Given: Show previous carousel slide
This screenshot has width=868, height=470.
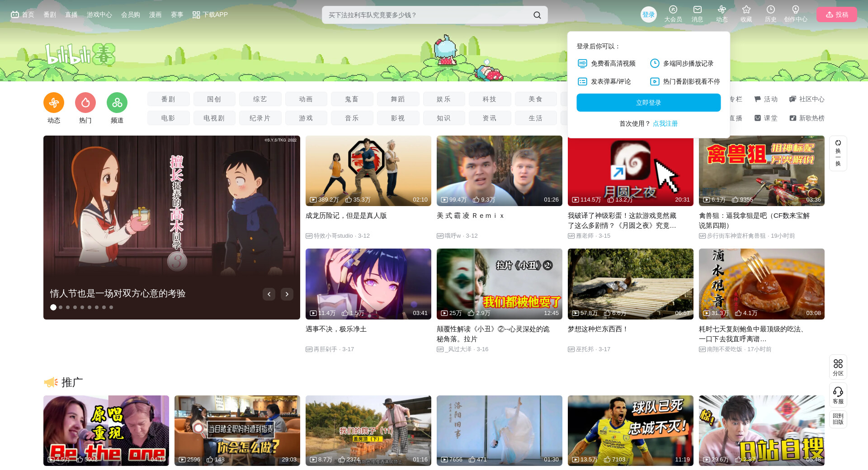Looking at the screenshot, I should (x=269, y=294).
